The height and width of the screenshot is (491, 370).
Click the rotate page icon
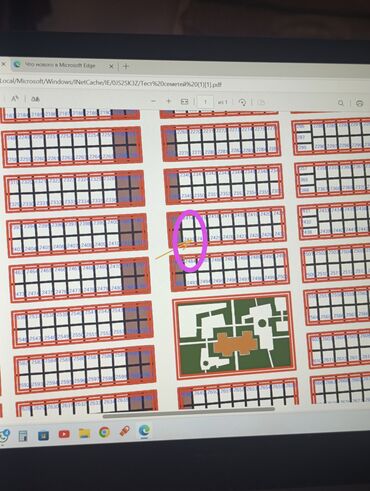[x=243, y=102]
